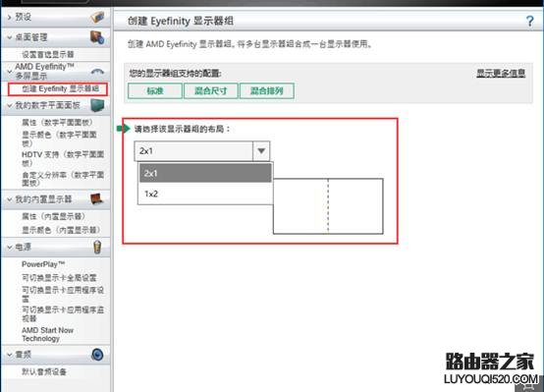The image size is (544, 392).
Task: Select the highlighted 2x1 layout option
Action: click(205, 173)
